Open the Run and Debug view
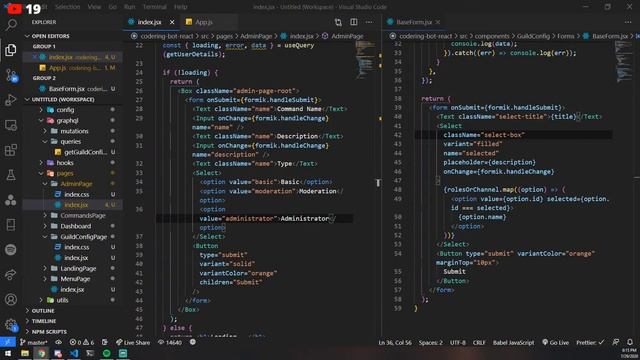Image resolution: width=640 pixels, height=360 pixels. 11,100
